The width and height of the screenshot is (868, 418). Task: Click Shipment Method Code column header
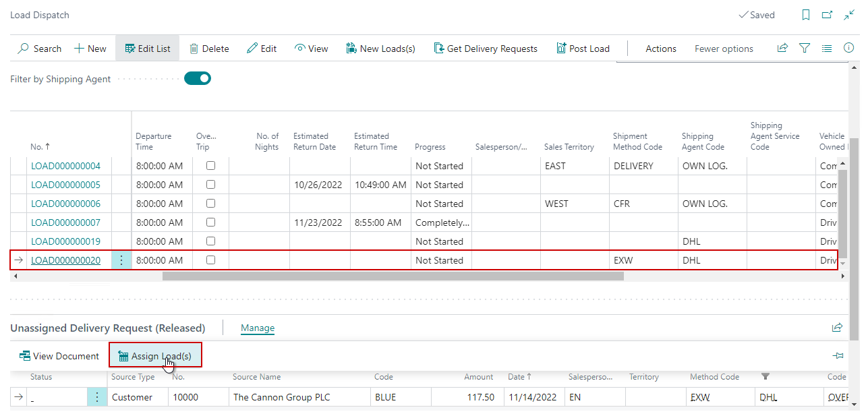[637, 142]
